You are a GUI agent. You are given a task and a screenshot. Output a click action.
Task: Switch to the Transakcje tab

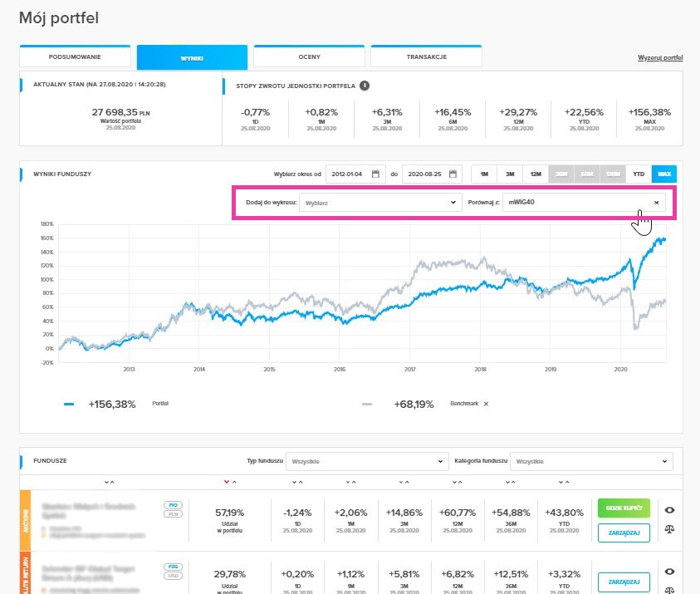tap(426, 57)
